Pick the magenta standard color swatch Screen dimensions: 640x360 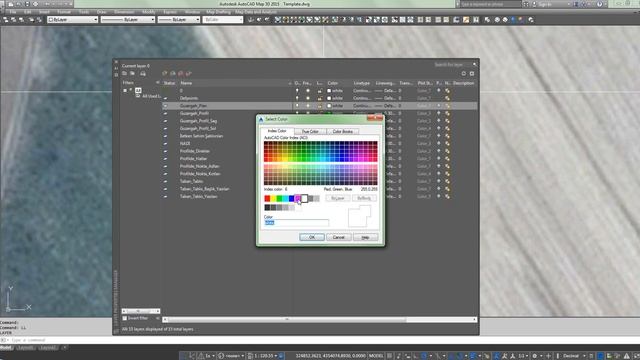pyautogui.click(x=298, y=199)
